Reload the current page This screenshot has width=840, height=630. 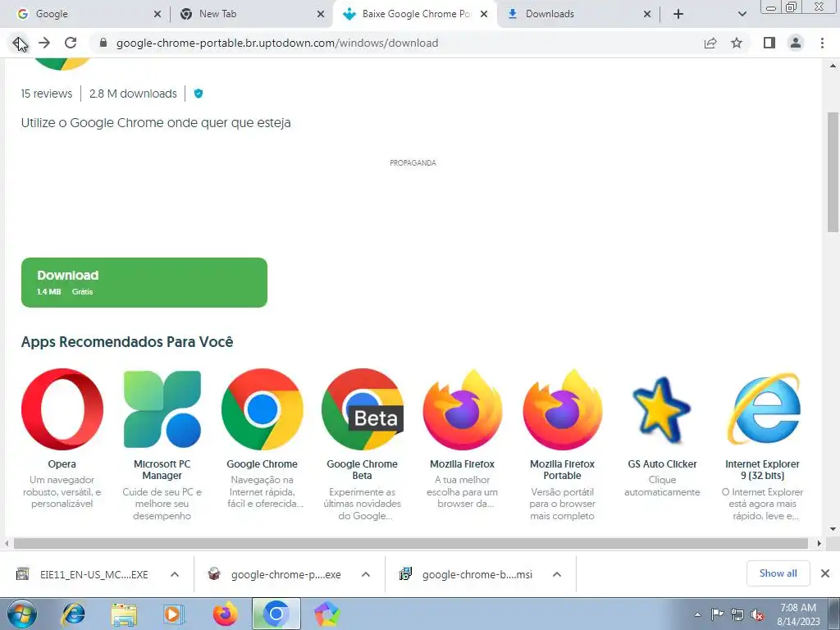(x=71, y=43)
